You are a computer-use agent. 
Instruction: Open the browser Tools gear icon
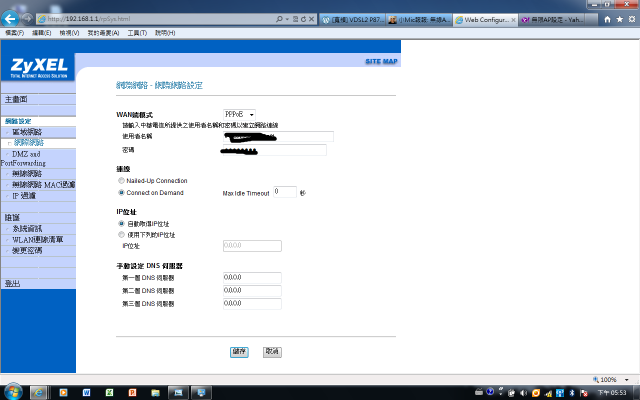pyautogui.click(x=632, y=19)
